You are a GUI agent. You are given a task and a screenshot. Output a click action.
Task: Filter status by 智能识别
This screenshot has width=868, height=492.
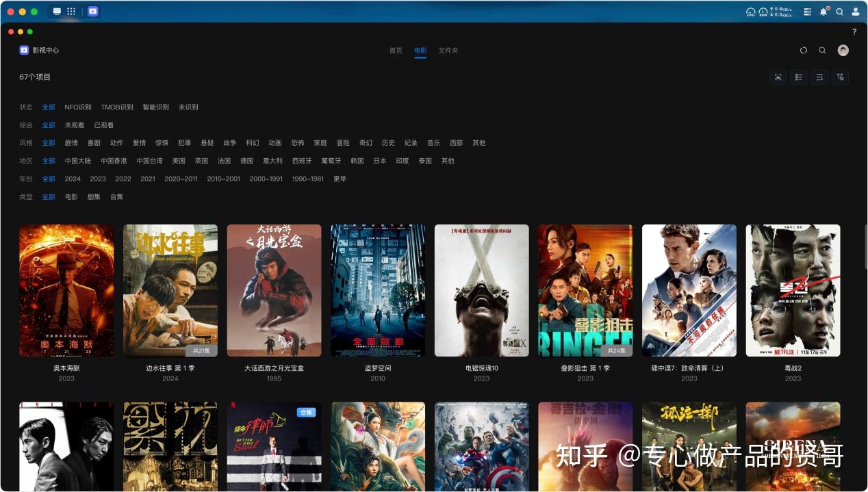click(155, 107)
